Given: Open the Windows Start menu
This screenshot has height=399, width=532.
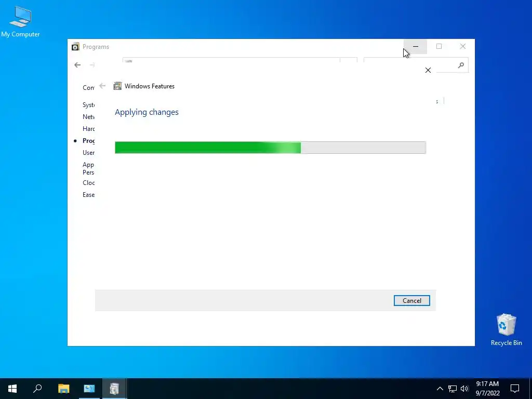Looking at the screenshot, I should pos(12,389).
